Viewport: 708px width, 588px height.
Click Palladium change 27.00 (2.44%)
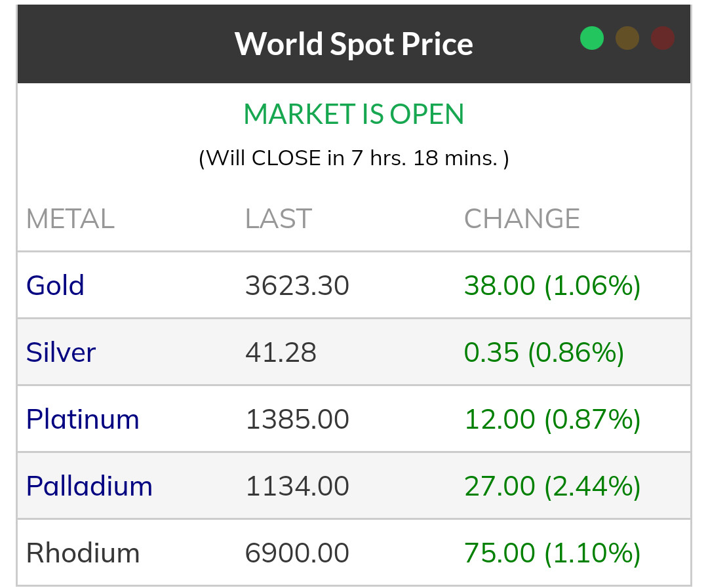[x=552, y=486]
